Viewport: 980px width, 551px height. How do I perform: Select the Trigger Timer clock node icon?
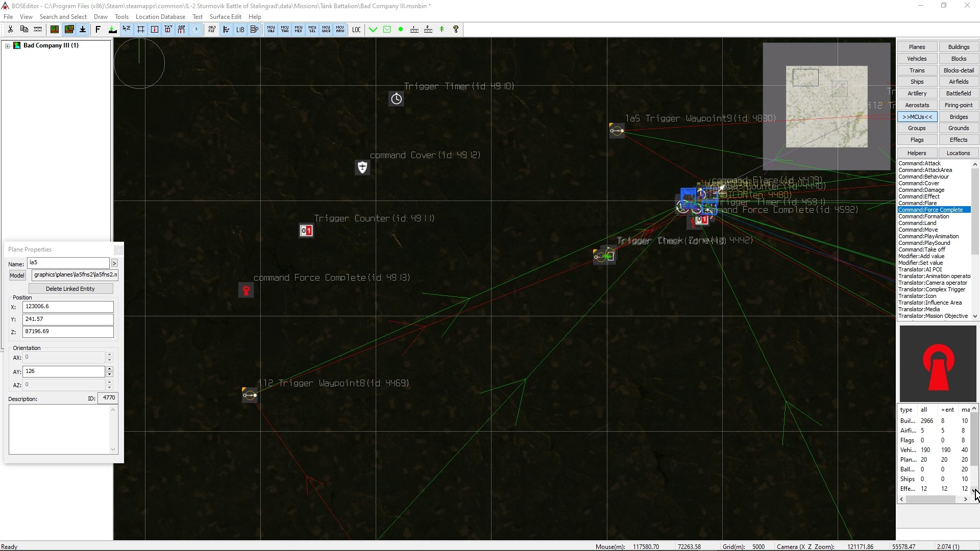397,99
